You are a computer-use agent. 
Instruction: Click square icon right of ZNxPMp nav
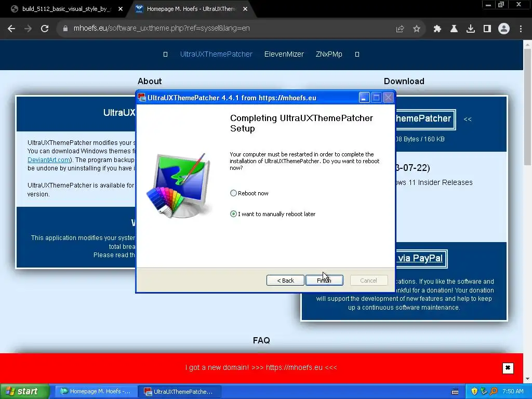pyautogui.click(x=357, y=54)
